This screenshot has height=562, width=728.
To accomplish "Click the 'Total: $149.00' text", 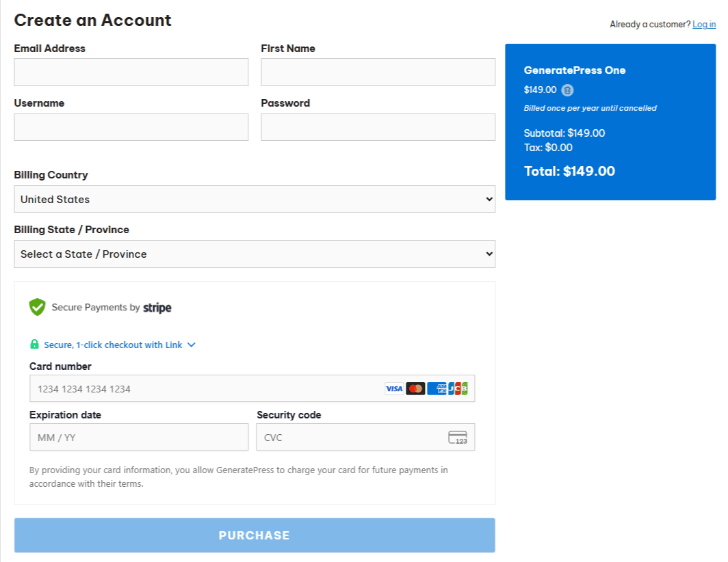I will pyautogui.click(x=569, y=171).
